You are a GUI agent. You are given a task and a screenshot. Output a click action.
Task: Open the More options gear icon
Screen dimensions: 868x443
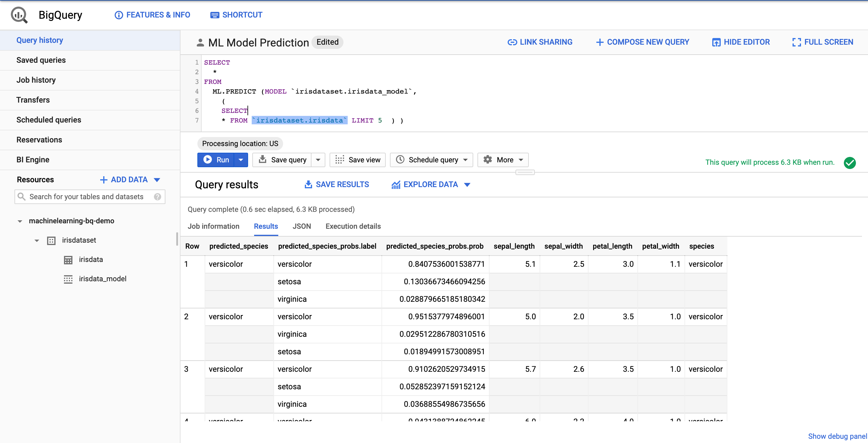[488, 160]
